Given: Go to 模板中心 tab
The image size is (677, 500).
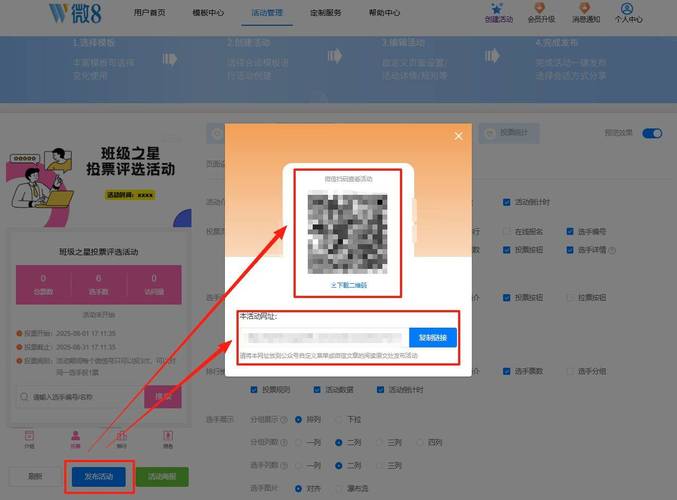Looking at the screenshot, I should [x=208, y=13].
